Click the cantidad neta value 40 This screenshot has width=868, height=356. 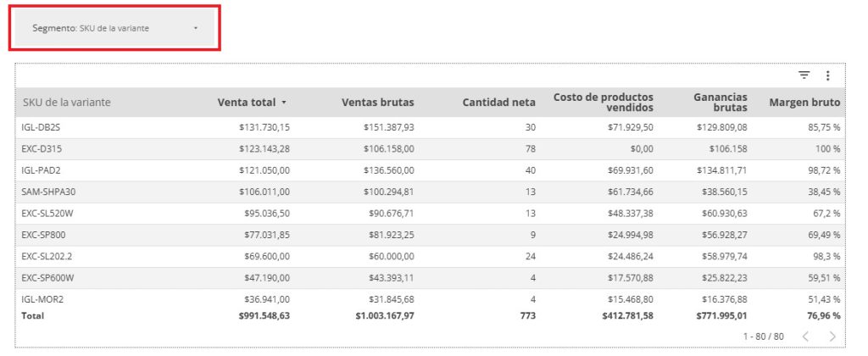(x=531, y=170)
